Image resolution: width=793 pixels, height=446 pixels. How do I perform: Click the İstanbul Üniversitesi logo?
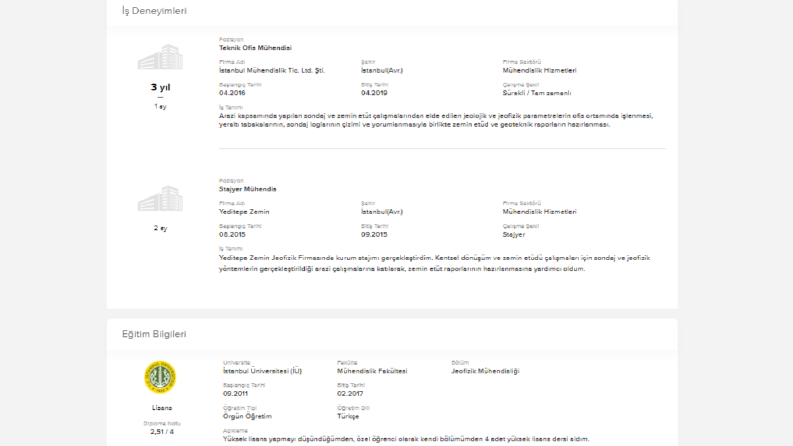coord(160,377)
